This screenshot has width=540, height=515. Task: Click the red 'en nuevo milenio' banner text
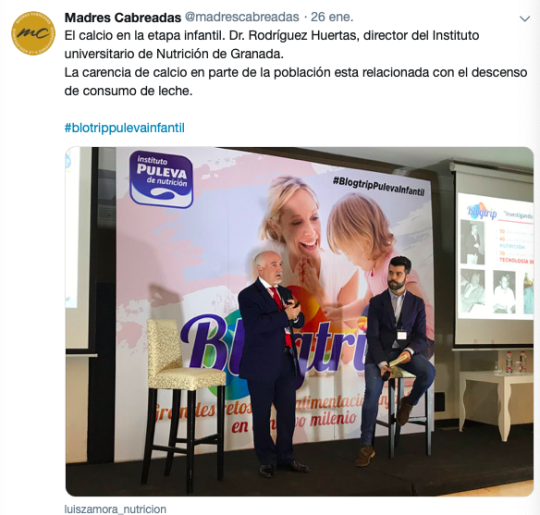tap(294, 422)
